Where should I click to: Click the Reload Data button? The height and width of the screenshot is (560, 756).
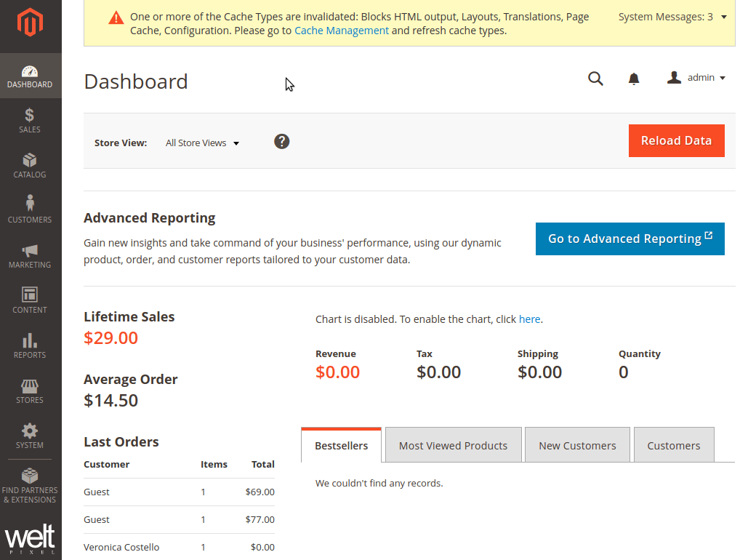[x=676, y=140]
